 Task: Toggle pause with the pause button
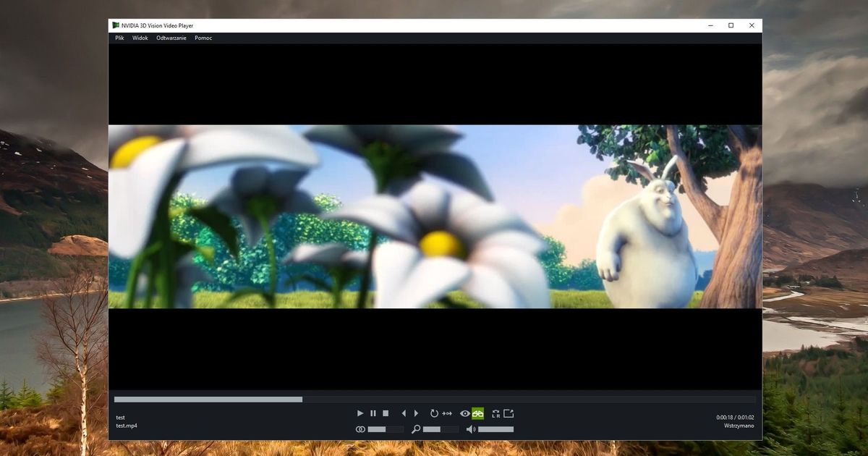[x=373, y=413]
